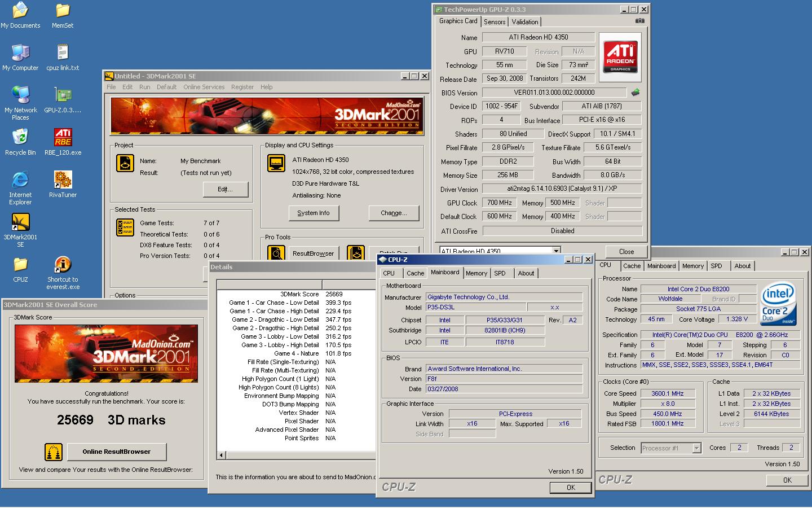This screenshot has height=508, width=812.
Task: Click the Edit... project button
Action: coord(225,189)
